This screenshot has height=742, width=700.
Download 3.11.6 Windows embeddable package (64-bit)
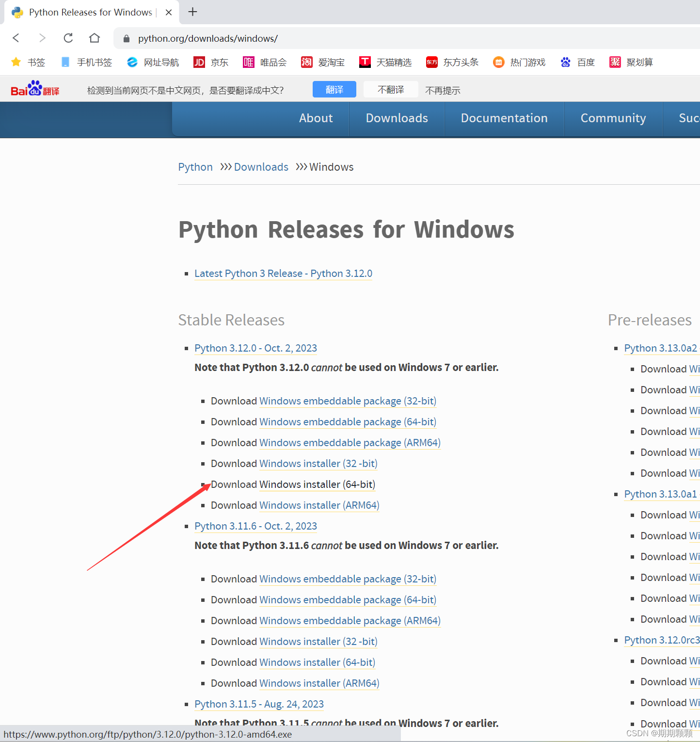[x=348, y=600]
